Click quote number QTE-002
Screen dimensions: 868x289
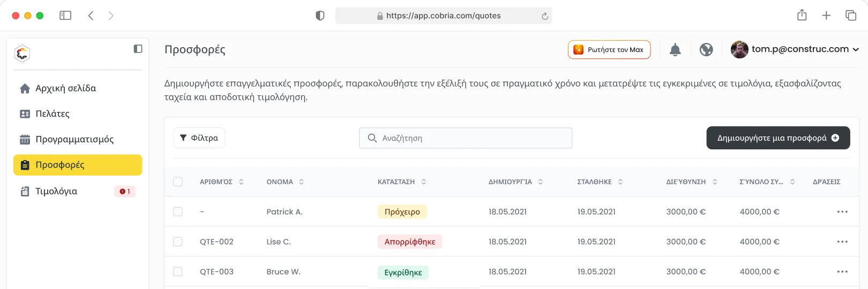pyautogui.click(x=216, y=242)
